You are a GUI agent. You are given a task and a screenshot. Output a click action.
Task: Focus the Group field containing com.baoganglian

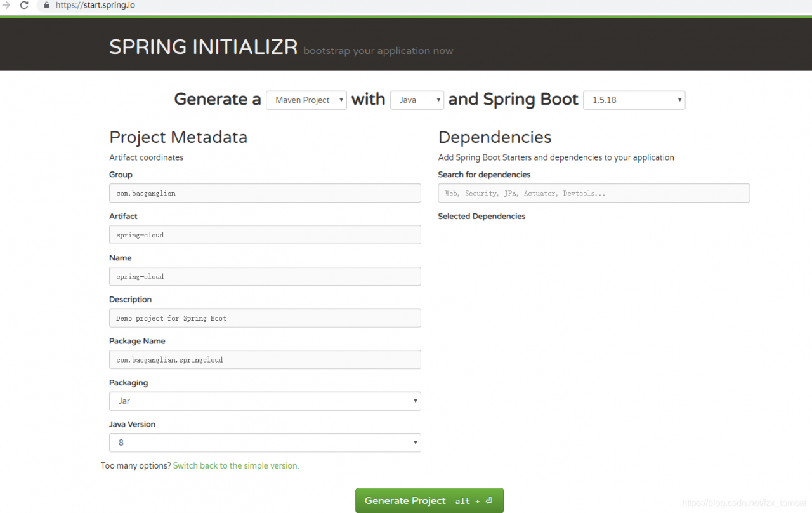pos(265,193)
